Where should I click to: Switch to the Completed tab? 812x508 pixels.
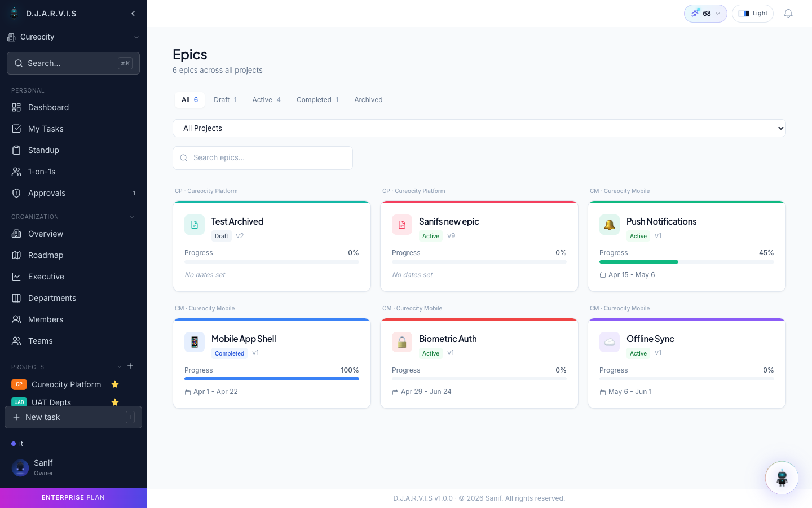pos(317,100)
